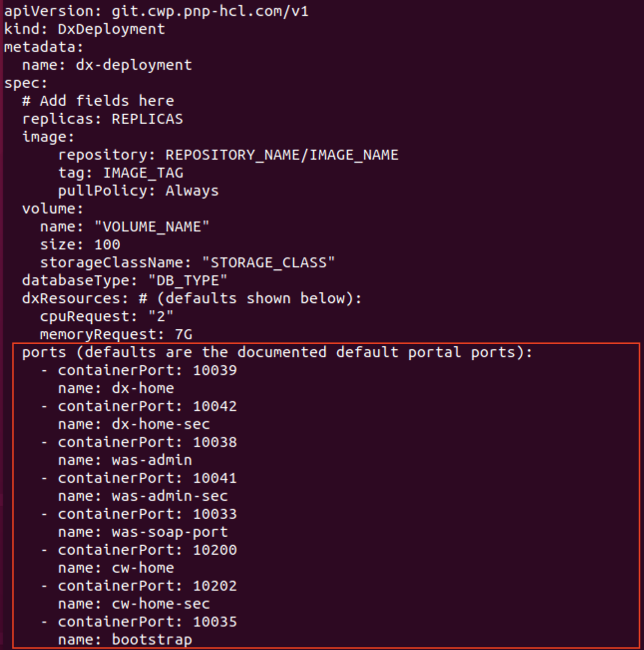
Task: Click the bootstrap port name
Action: point(152,640)
